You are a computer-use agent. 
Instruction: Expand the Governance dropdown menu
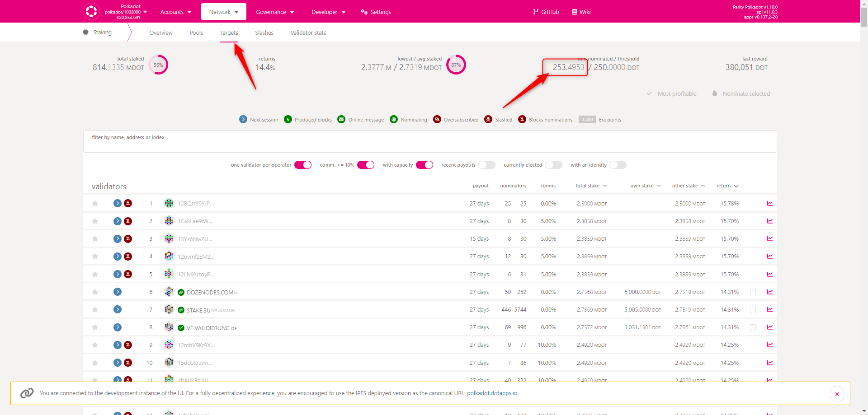pos(275,12)
